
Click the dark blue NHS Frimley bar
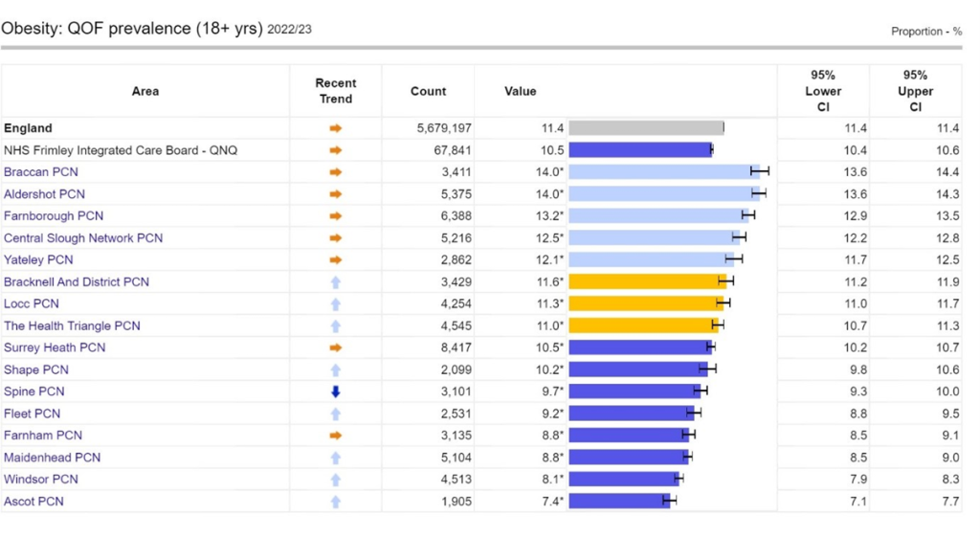[x=640, y=150]
